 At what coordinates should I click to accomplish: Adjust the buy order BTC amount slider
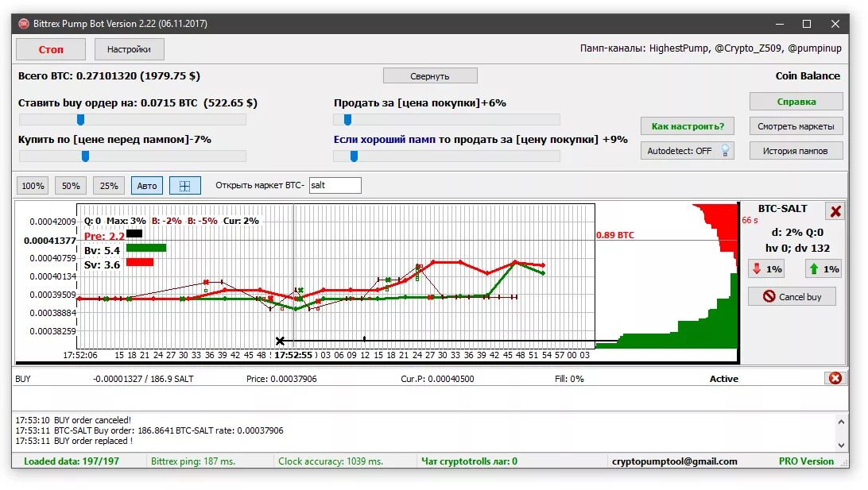81,119
